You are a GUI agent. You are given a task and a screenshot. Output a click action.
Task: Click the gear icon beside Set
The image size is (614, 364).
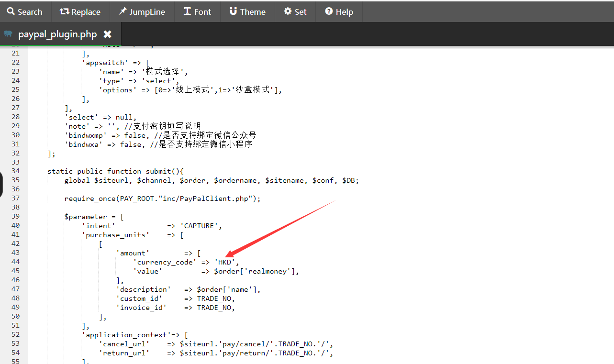[288, 11]
